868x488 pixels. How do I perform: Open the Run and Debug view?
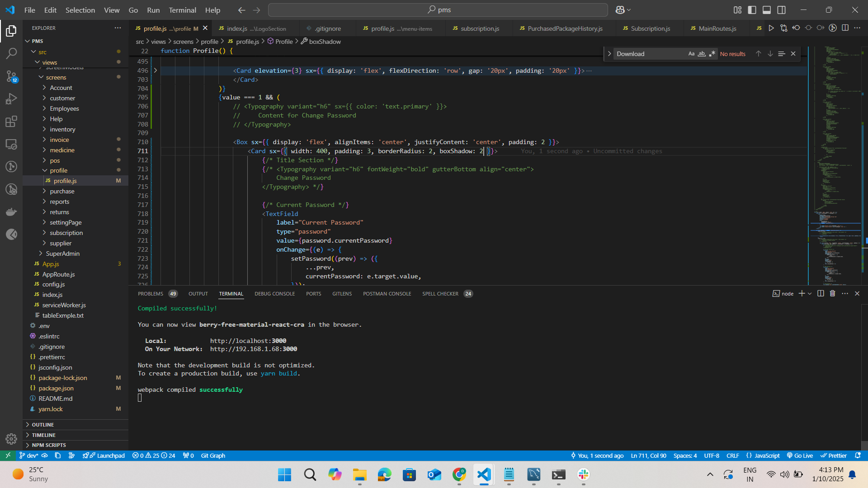(11, 99)
